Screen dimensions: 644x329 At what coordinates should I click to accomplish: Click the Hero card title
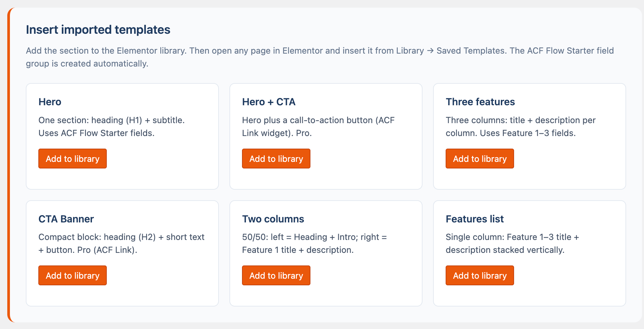(x=50, y=102)
